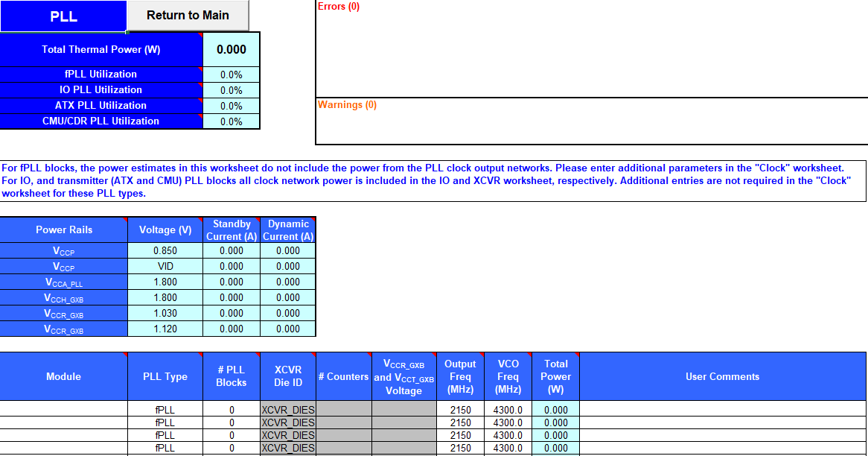This screenshot has height=456, width=868.
Task: Click the Power Rails column header
Action: point(64,230)
